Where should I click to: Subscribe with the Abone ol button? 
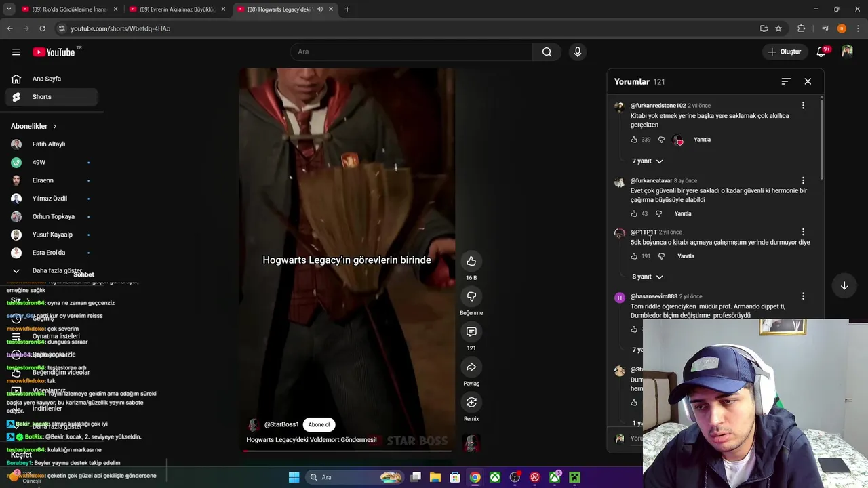pos(319,425)
